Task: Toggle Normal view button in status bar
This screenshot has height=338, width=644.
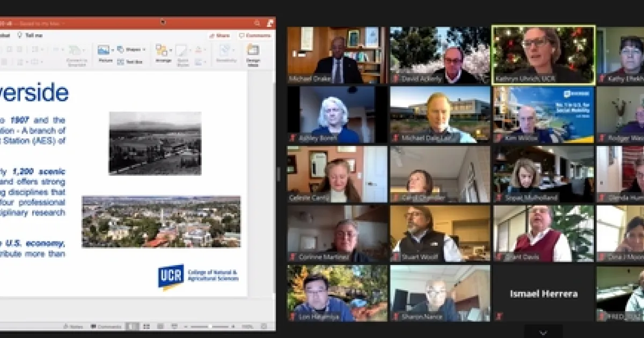Action: (131, 326)
